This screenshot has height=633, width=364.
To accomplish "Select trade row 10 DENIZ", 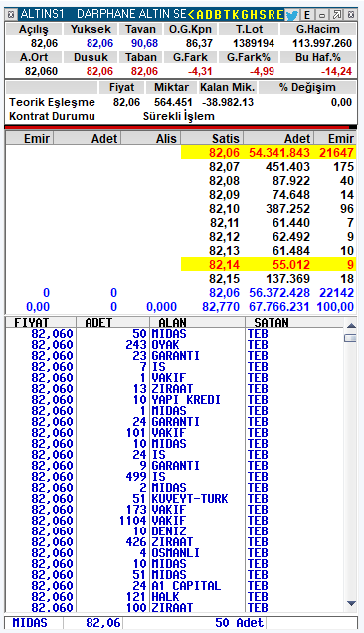I will (x=175, y=530).
